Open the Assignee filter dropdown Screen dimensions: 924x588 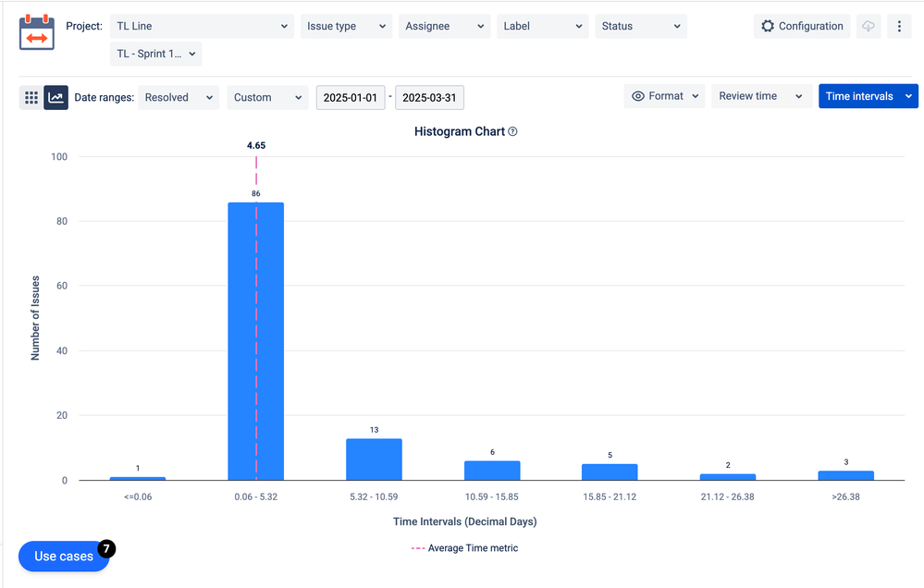tap(444, 27)
